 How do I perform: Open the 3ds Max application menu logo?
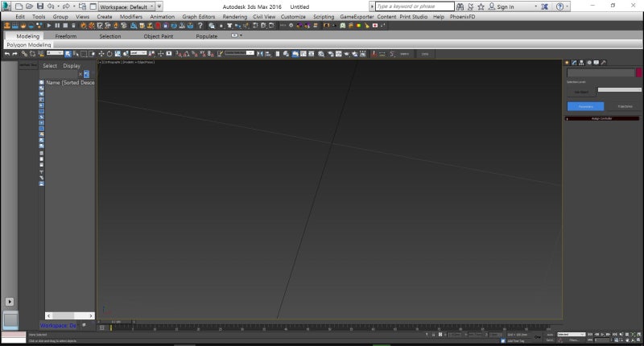click(x=6, y=6)
